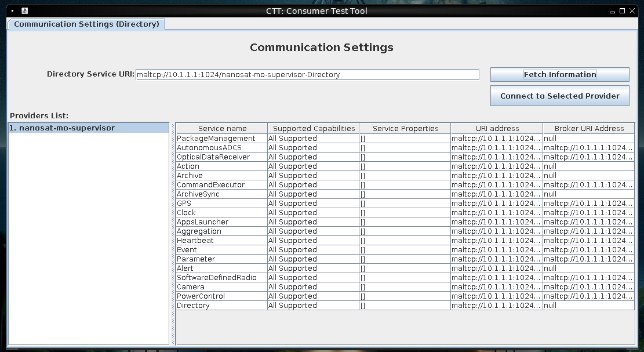The width and height of the screenshot is (644, 352).
Task: Switch to Communication Settings (Directory) tab
Action: point(86,24)
